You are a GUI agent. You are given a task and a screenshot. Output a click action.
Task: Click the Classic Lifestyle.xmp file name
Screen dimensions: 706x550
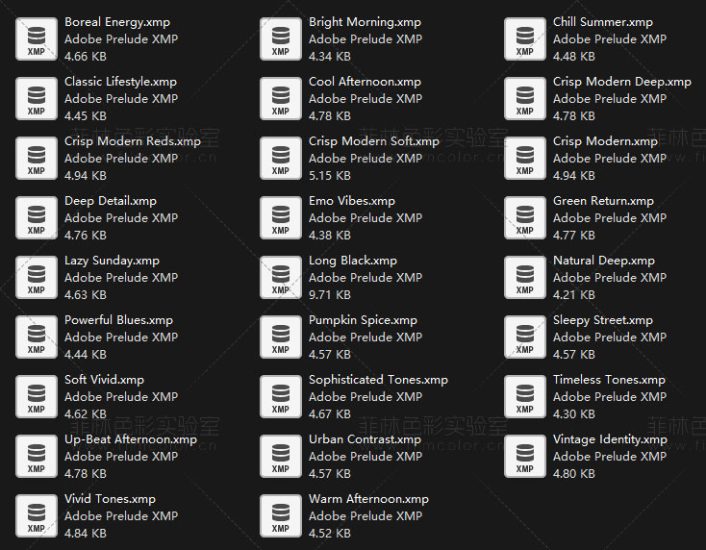pos(120,81)
